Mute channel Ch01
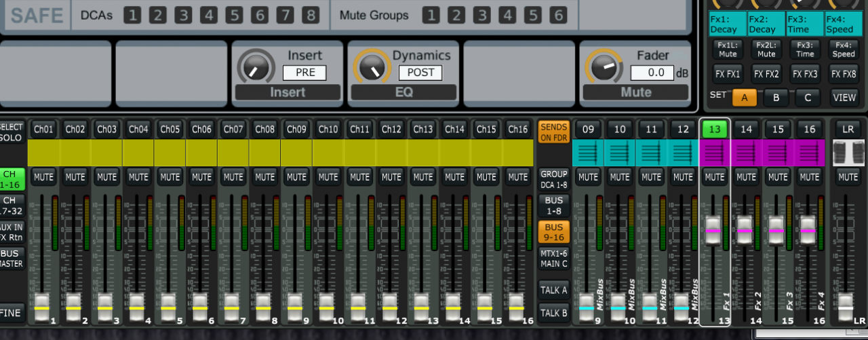 pyautogui.click(x=43, y=177)
